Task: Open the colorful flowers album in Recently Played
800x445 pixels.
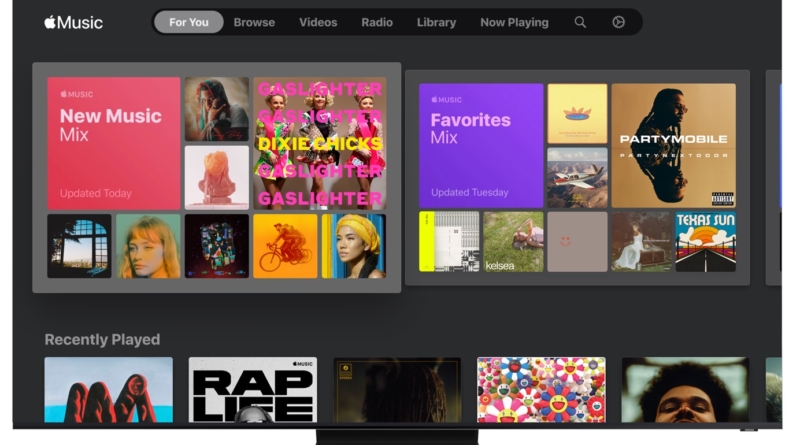Action: (541, 390)
